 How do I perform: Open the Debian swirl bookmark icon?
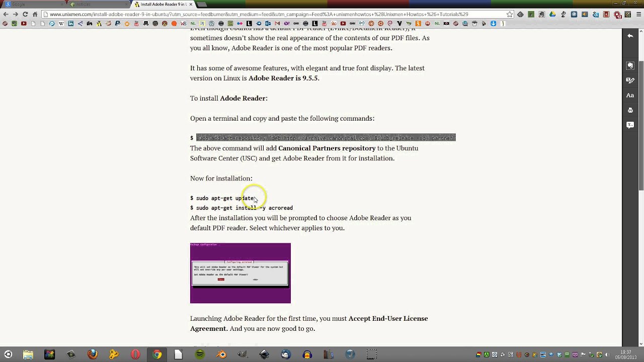tap(389, 23)
